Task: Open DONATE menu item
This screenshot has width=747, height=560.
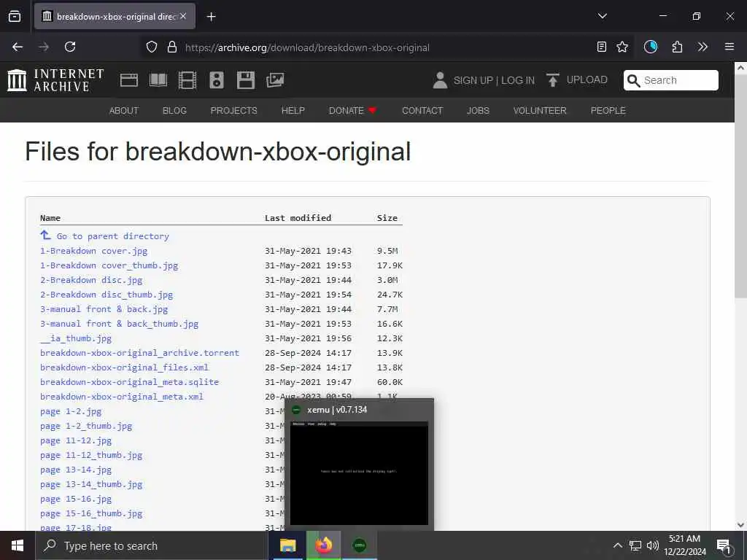Action: pos(352,111)
